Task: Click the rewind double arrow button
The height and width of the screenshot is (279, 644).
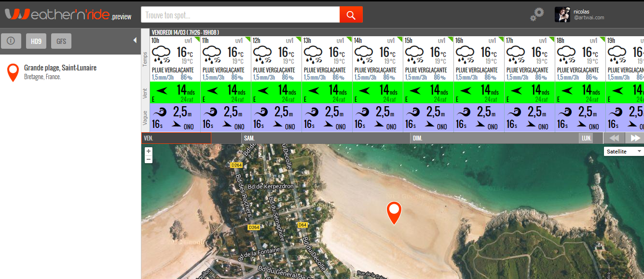Action: tap(614, 138)
